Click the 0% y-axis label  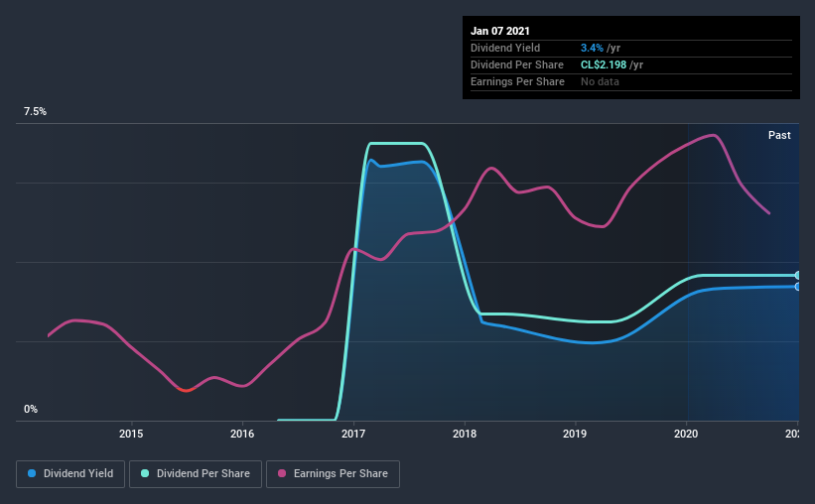[x=31, y=410]
